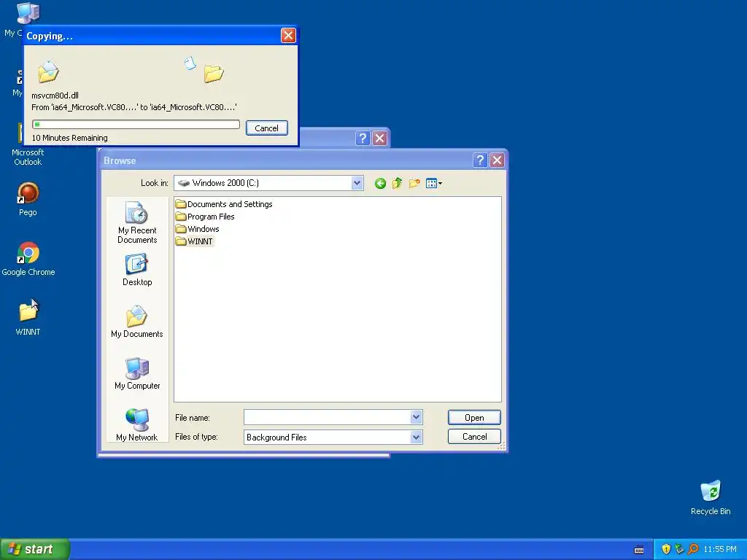Image resolution: width=747 pixels, height=560 pixels.
Task: Open the Start menu
Action: (35, 549)
